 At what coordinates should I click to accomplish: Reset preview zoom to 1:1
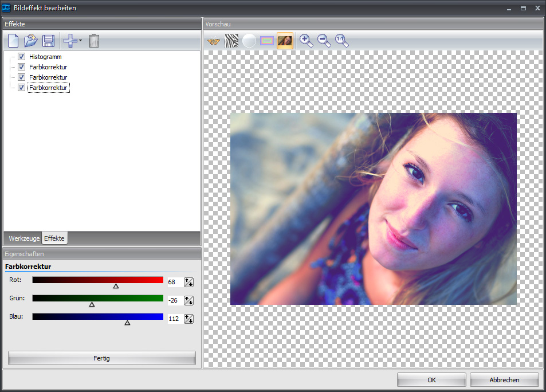click(342, 41)
